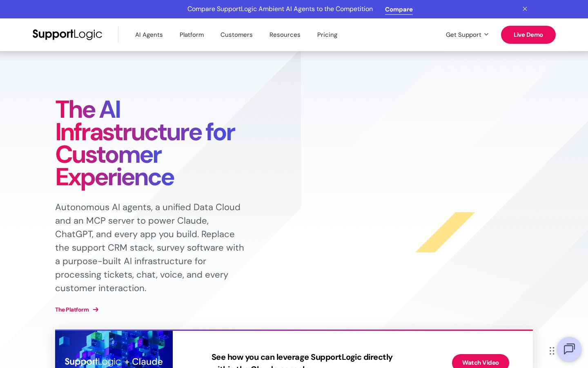This screenshot has height=368, width=588.
Task: Open the AI Agents menu
Action: pyautogui.click(x=149, y=35)
